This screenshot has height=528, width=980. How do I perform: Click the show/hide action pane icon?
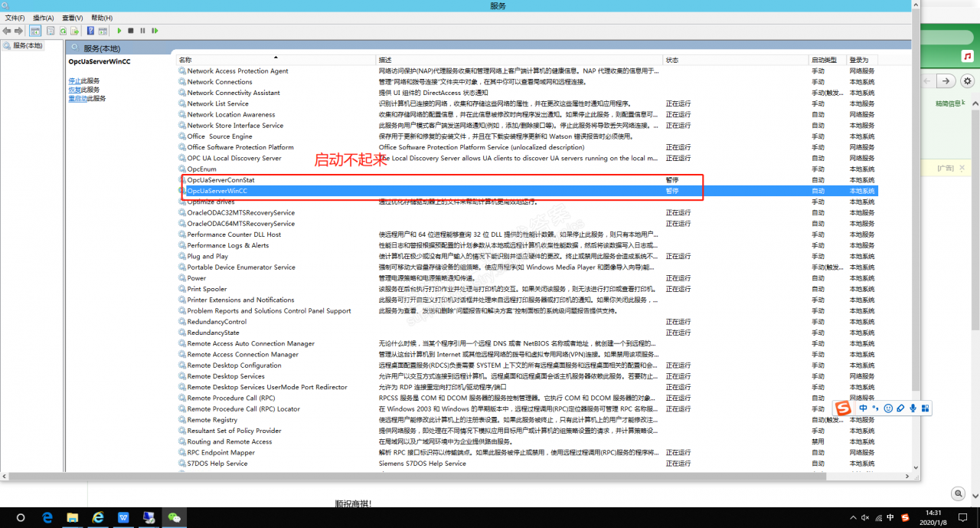(x=103, y=31)
